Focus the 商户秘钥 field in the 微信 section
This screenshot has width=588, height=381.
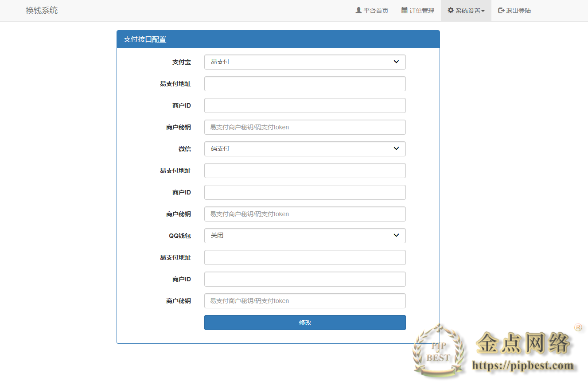(x=305, y=214)
